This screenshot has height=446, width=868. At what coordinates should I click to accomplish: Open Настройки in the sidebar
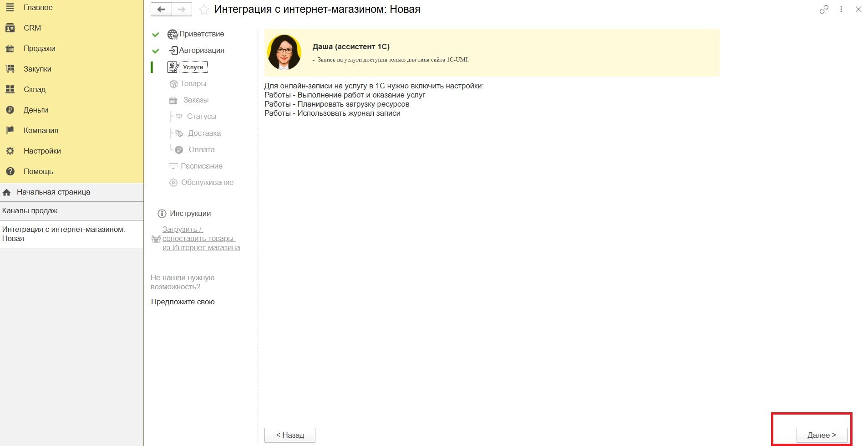pyautogui.click(x=42, y=151)
